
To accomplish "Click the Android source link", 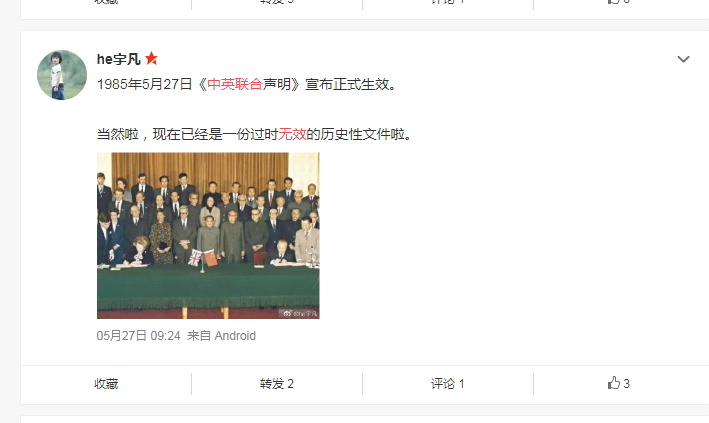I will (235, 336).
